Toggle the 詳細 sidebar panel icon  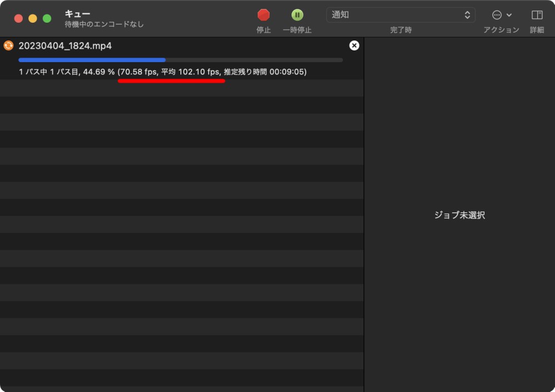coord(537,15)
